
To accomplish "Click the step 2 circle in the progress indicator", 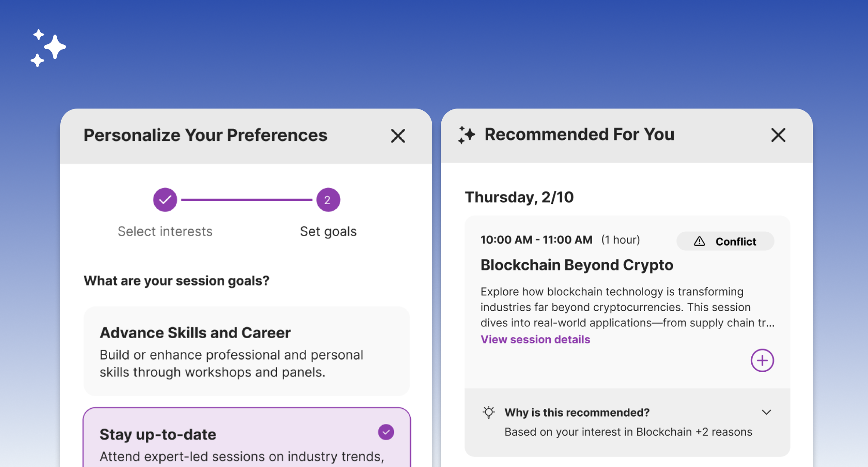I will [328, 199].
